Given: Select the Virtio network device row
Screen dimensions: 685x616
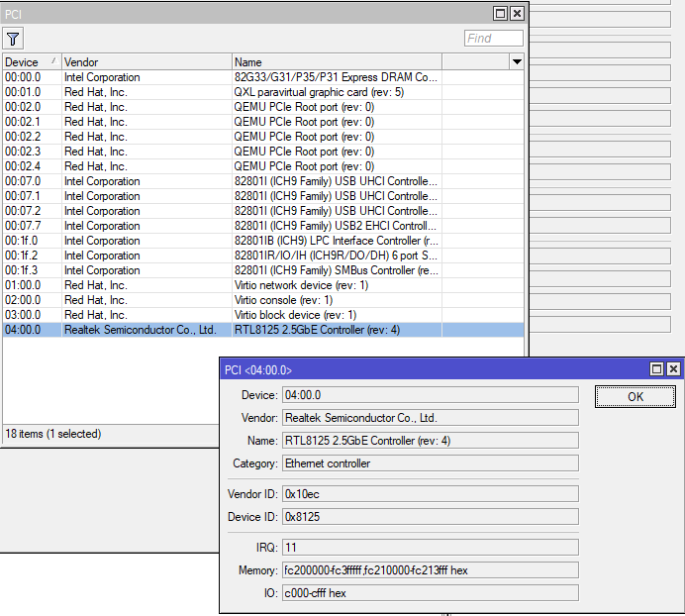Looking at the screenshot, I should [263, 285].
